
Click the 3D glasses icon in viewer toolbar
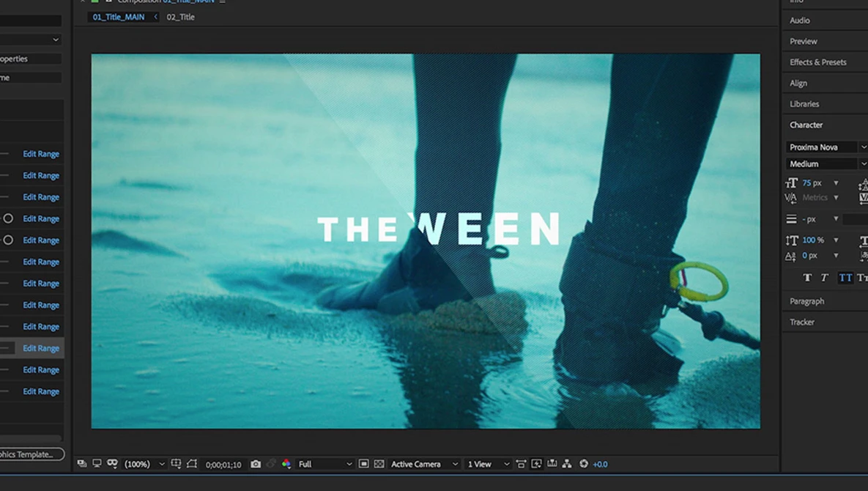(112, 464)
